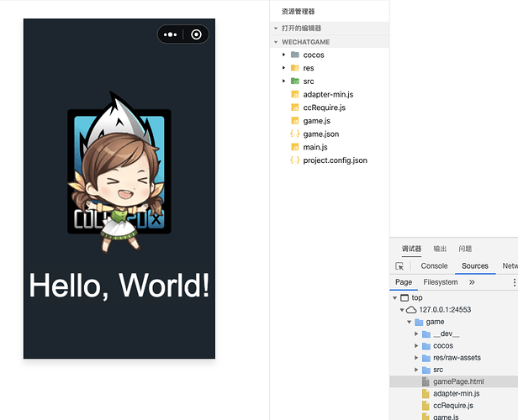Image resolution: width=518 pixels, height=420 pixels.
Task: Click the cocos folder icon in explorer
Action: 295,55
